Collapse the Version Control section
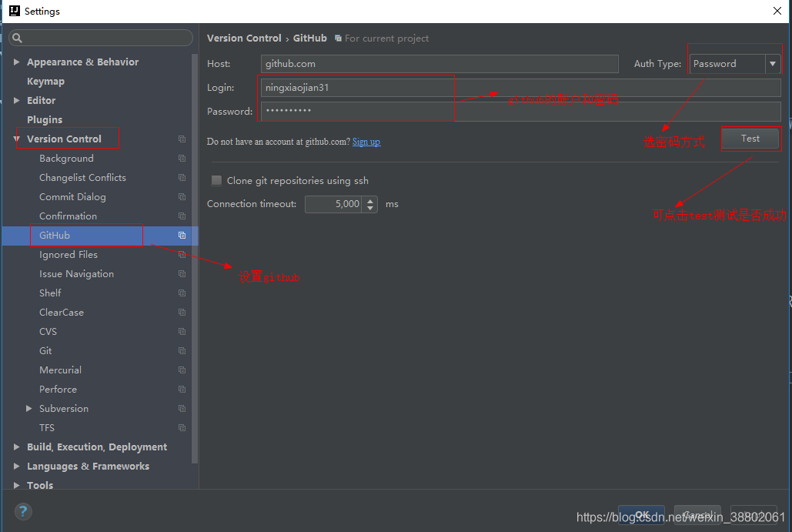This screenshot has height=532, width=792. click(x=17, y=139)
